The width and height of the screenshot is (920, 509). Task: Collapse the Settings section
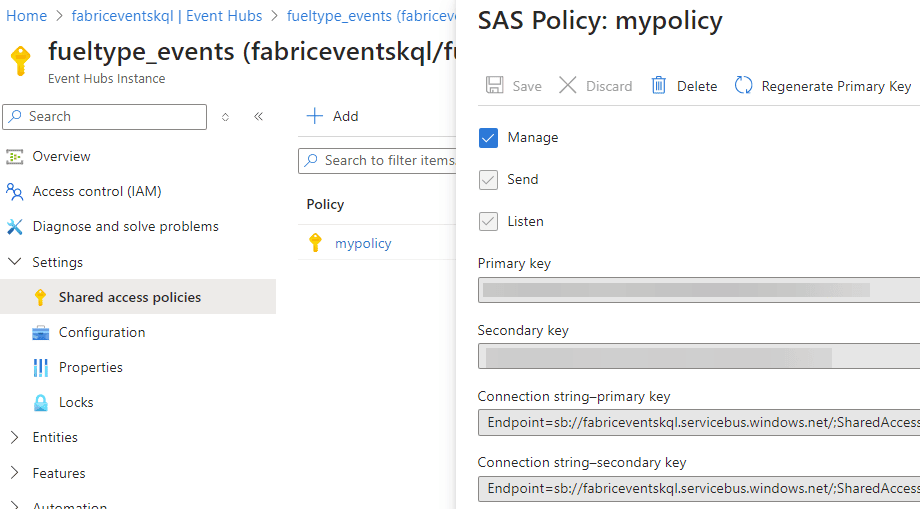pyautogui.click(x=15, y=262)
